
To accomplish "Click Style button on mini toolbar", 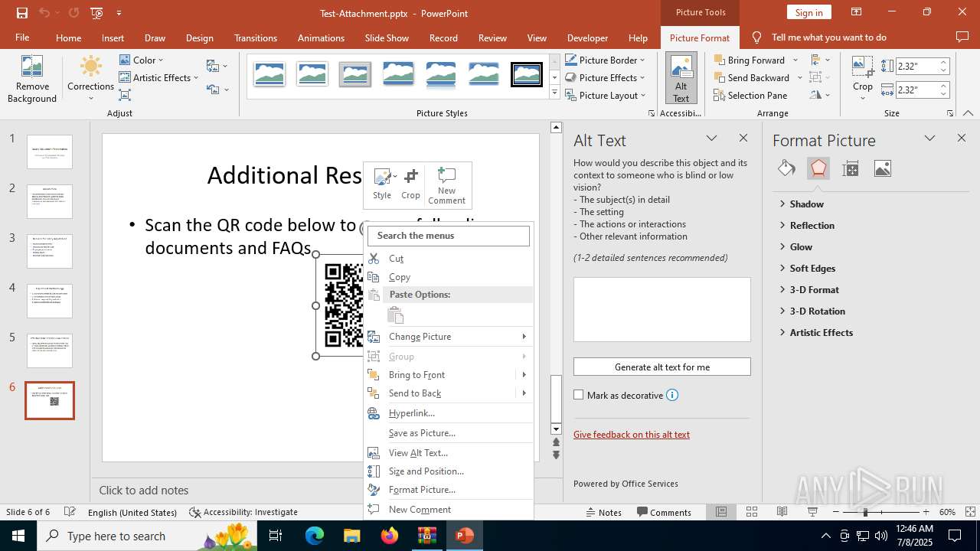I will 382,184.
